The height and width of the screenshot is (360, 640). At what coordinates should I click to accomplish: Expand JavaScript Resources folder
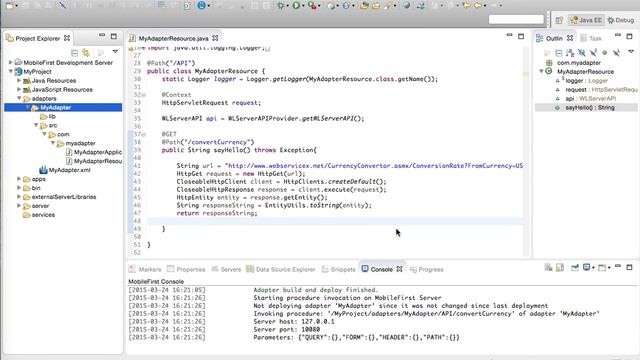tap(19, 89)
